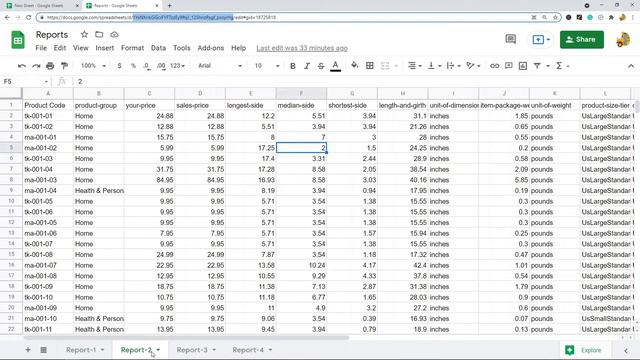Open the comment history icon
This screenshot has width=640, height=360.
511,39
